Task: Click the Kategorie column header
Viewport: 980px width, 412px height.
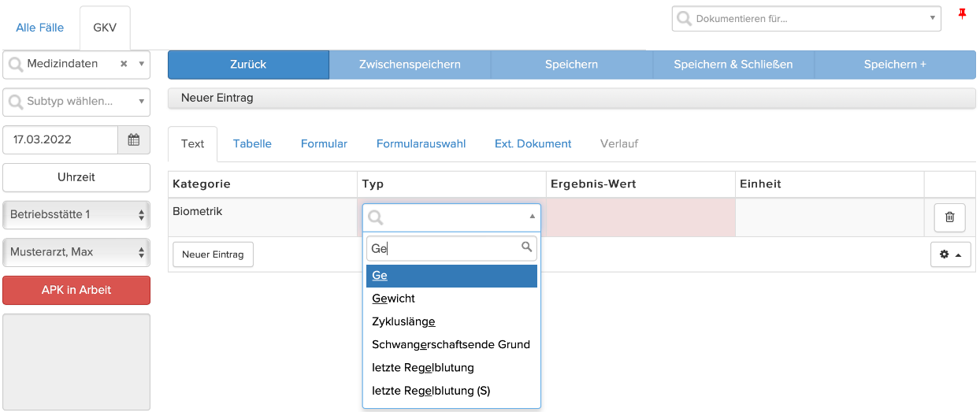Action: tap(262, 184)
